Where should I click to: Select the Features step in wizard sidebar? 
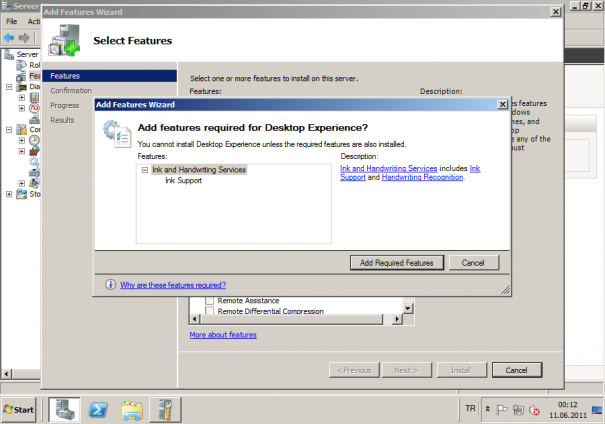coord(110,76)
